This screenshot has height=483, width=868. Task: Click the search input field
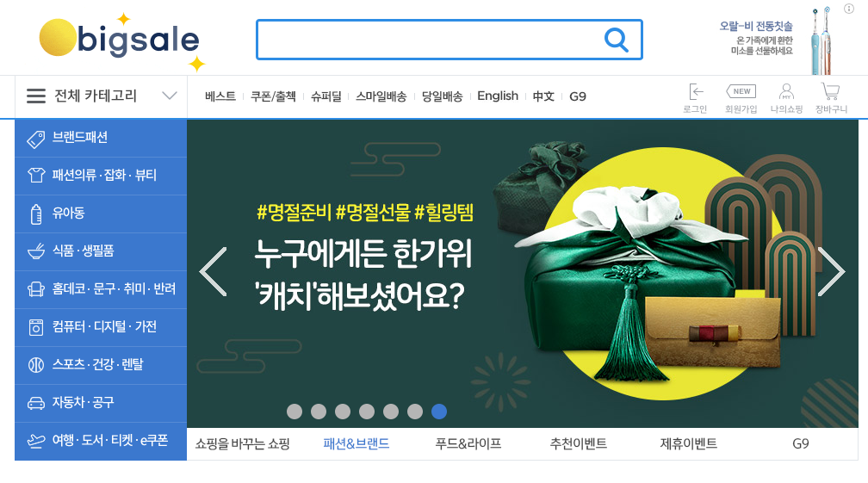coord(431,40)
